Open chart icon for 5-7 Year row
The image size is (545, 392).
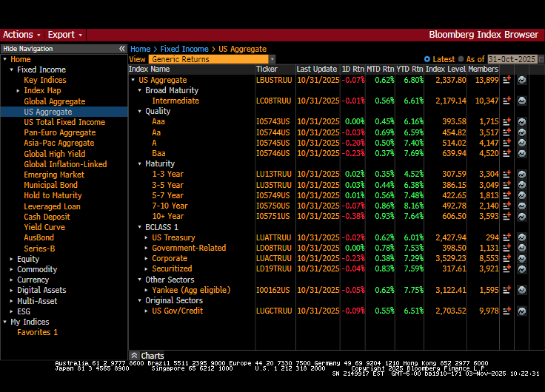click(522, 195)
